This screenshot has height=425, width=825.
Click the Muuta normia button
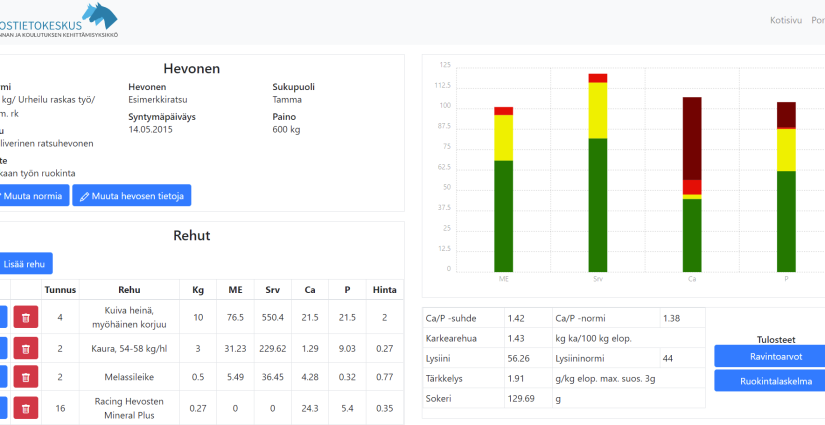(34, 195)
